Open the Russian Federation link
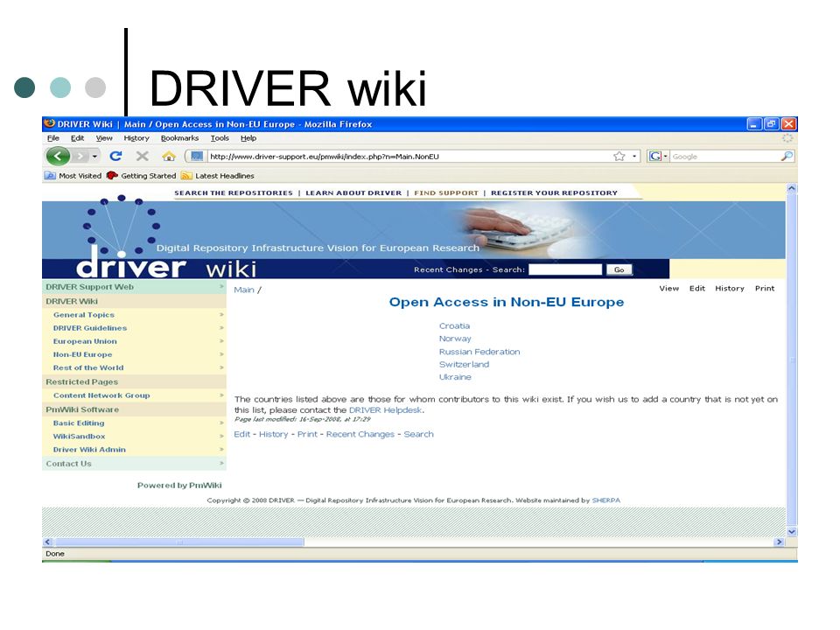 point(479,352)
